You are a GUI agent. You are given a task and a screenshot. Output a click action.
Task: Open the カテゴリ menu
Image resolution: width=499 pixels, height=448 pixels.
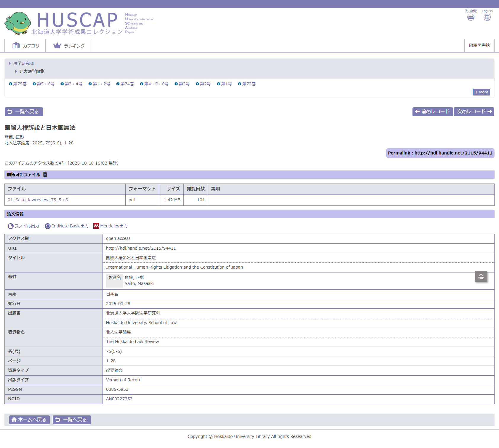pos(25,46)
